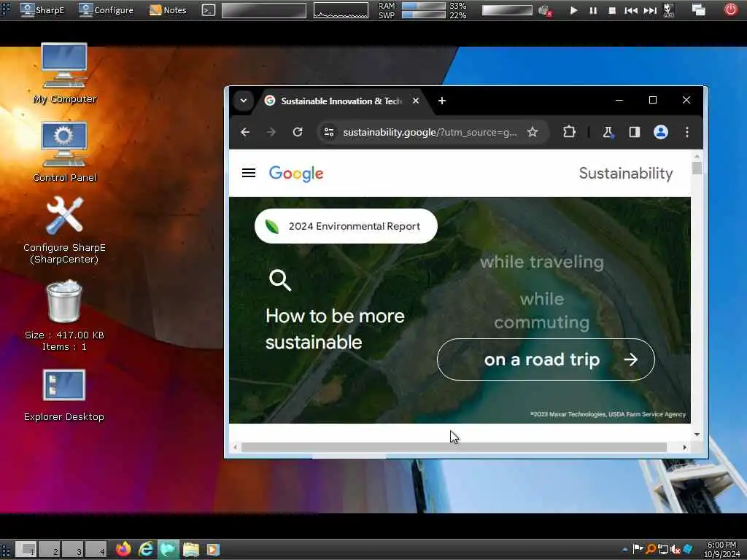Open Chrome three-dot menu
Viewport: 747px width, 560px height.
click(687, 132)
